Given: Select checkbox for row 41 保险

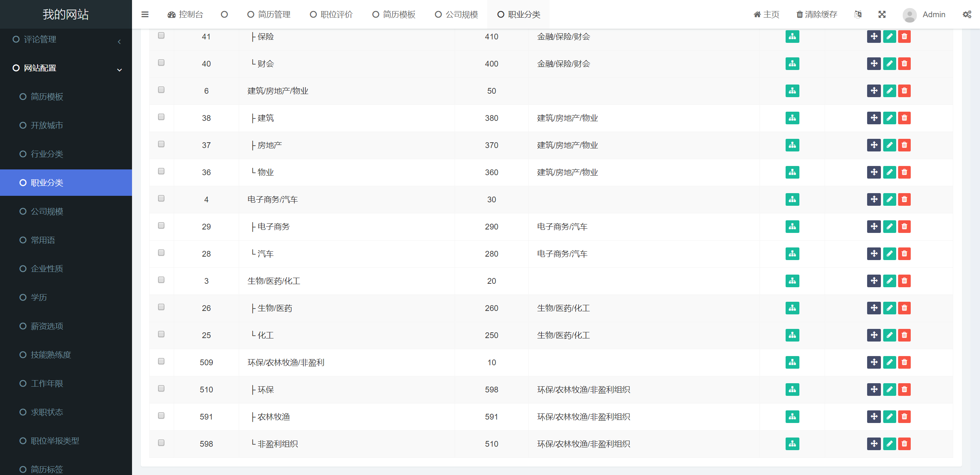Looking at the screenshot, I should tap(161, 36).
